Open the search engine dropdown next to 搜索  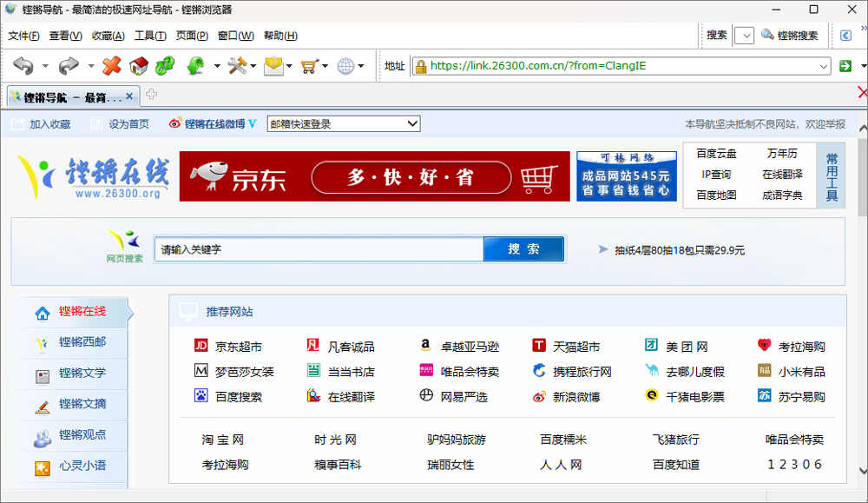pyautogui.click(x=745, y=36)
